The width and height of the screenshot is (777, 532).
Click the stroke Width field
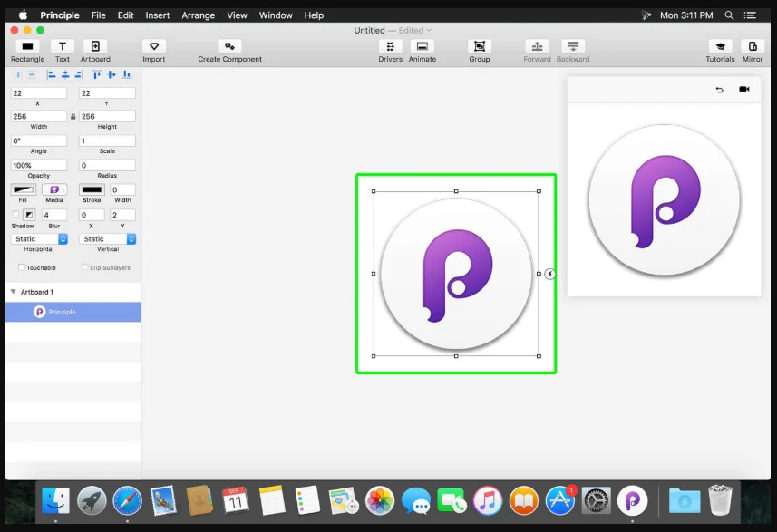click(x=123, y=189)
